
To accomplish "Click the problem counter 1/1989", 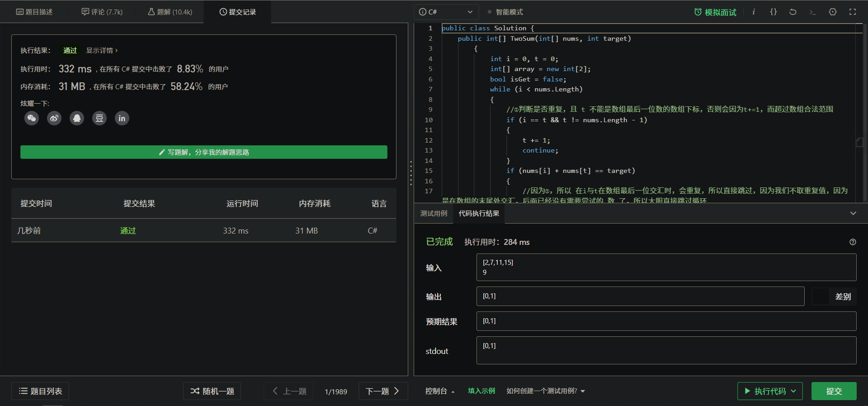I will [336, 392].
